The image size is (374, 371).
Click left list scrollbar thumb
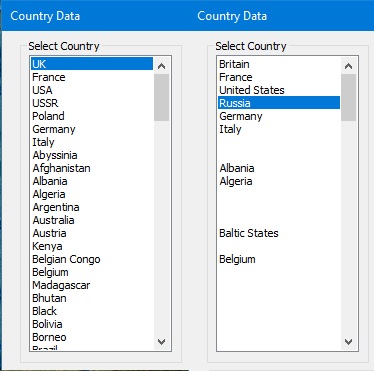(x=162, y=97)
